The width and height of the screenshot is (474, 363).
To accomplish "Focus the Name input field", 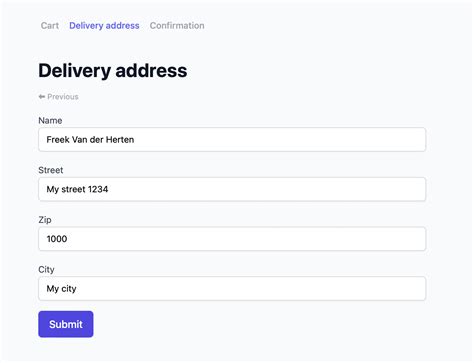I will click(x=232, y=139).
